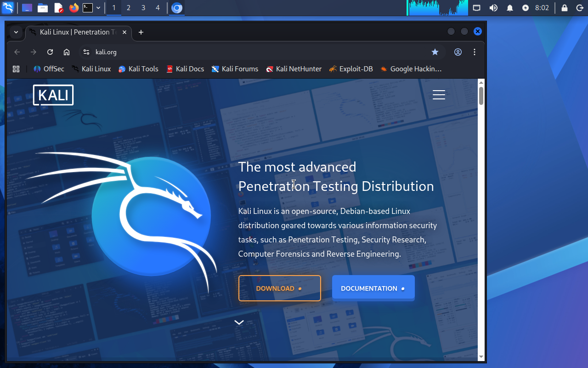This screenshot has height=368, width=588.
Task: Click the scroll-down chevron below the buttons
Action: coord(239,322)
